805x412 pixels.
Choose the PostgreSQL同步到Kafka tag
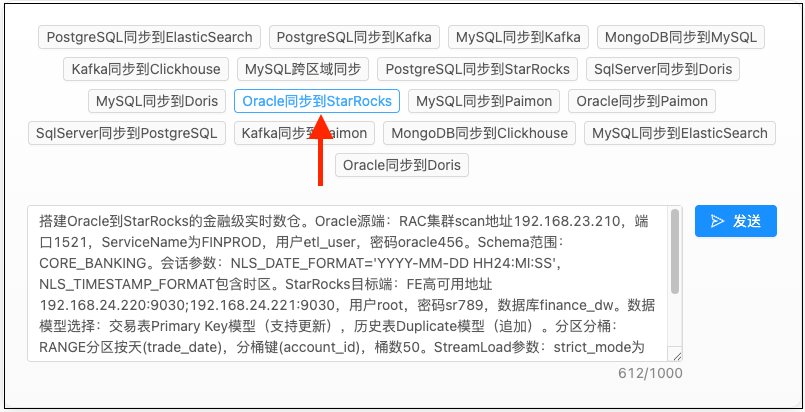(x=354, y=37)
